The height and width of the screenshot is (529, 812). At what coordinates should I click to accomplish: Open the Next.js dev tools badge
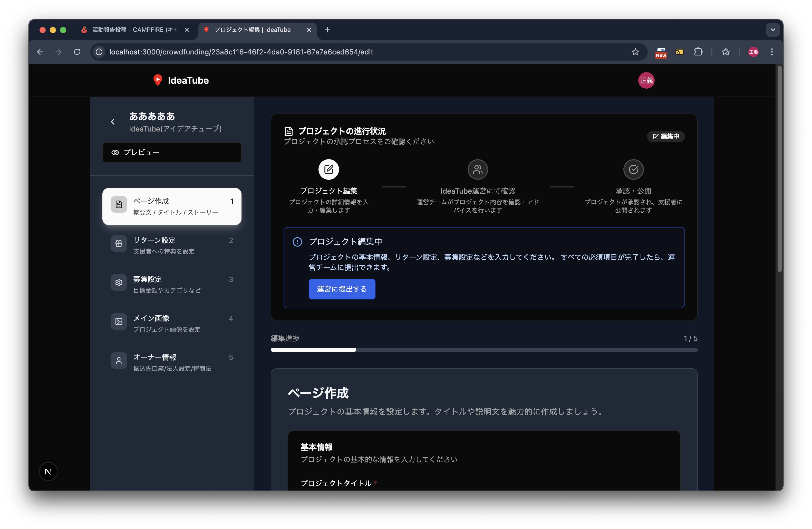pyautogui.click(x=48, y=471)
